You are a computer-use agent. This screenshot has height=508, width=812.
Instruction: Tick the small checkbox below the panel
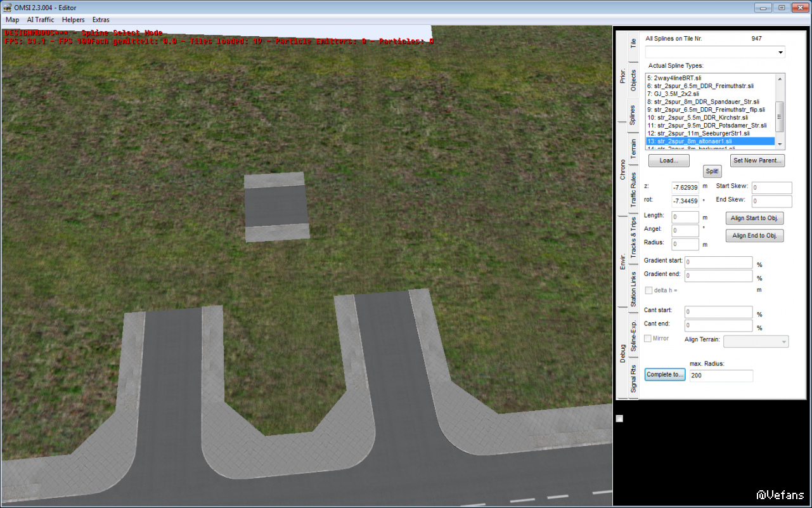(619, 419)
